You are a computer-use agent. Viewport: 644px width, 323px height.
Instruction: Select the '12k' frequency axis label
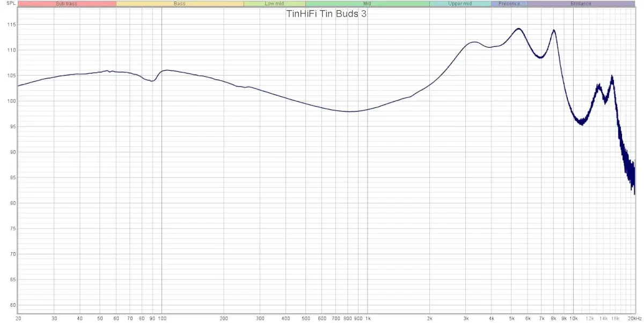tap(590, 318)
